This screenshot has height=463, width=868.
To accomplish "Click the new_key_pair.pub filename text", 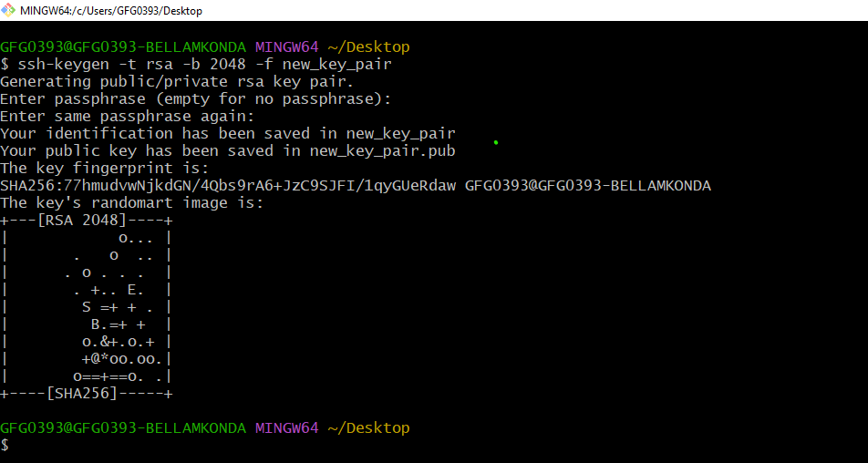I will click(382, 151).
